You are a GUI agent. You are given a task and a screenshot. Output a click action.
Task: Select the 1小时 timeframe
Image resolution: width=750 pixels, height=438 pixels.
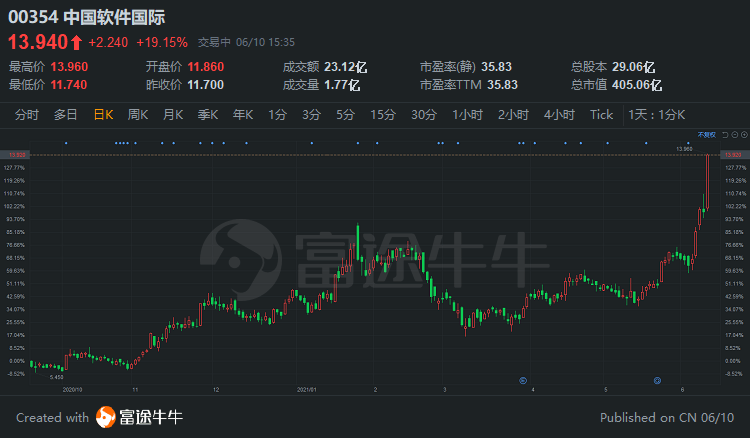click(x=468, y=115)
